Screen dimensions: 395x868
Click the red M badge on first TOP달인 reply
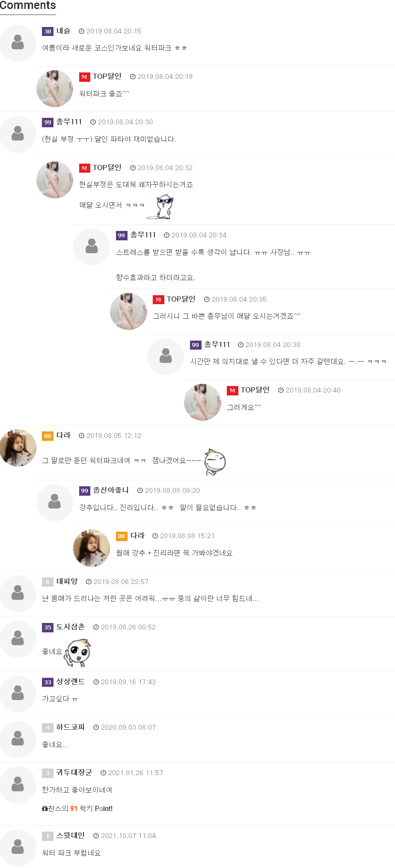(84, 77)
